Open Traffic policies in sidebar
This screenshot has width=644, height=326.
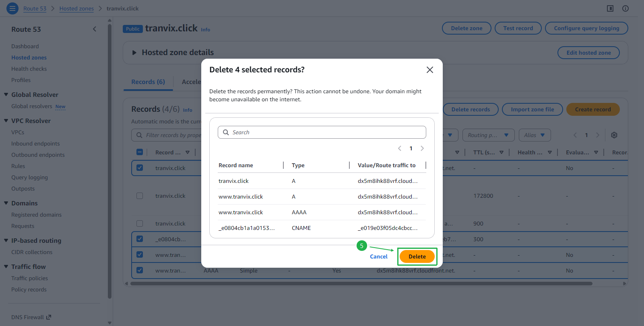click(x=29, y=278)
